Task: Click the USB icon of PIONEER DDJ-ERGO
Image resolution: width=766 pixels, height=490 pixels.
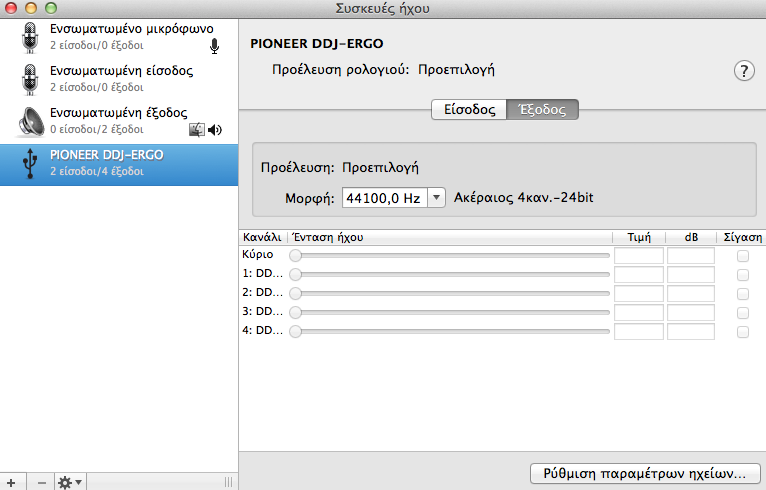Action: coord(30,164)
